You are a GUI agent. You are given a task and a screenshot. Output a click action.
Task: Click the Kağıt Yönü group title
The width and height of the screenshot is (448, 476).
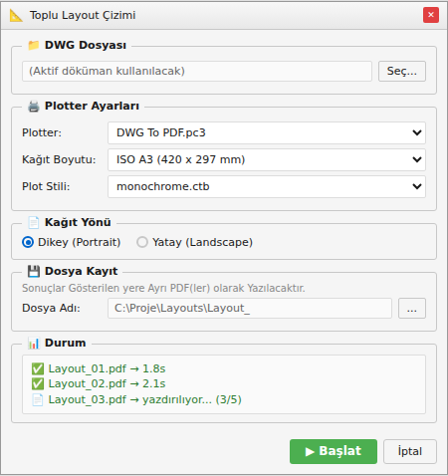(78, 222)
